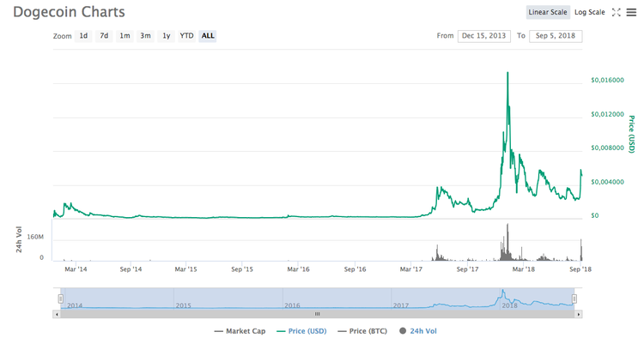Click the Mar '14 date axis label
The image size is (644, 338).
[x=76, y=269]
